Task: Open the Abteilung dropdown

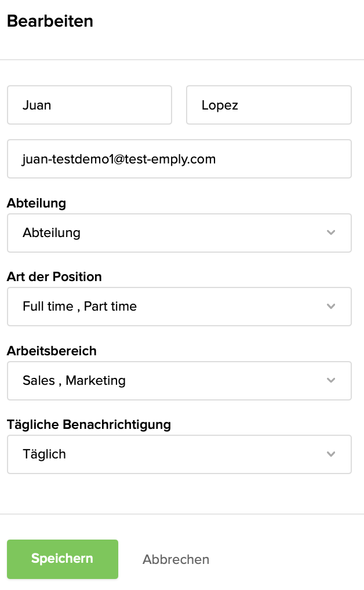Action: (x=179, y=233)
